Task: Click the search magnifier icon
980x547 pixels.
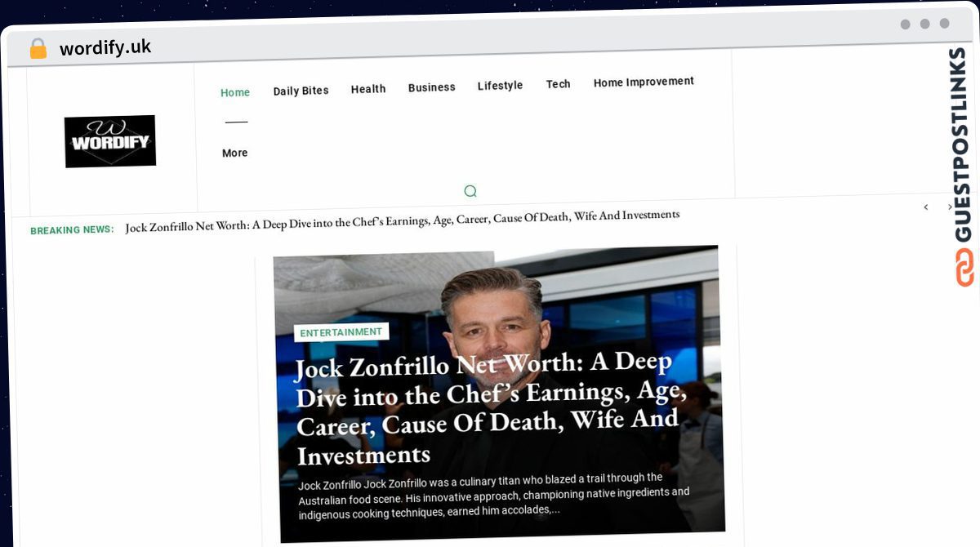Action: tap(470, 191)
